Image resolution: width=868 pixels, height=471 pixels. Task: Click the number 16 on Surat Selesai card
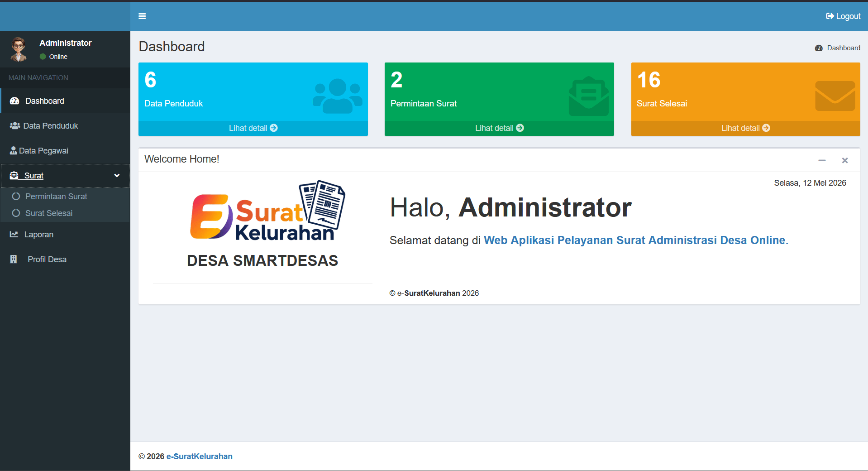coord(649,80)
